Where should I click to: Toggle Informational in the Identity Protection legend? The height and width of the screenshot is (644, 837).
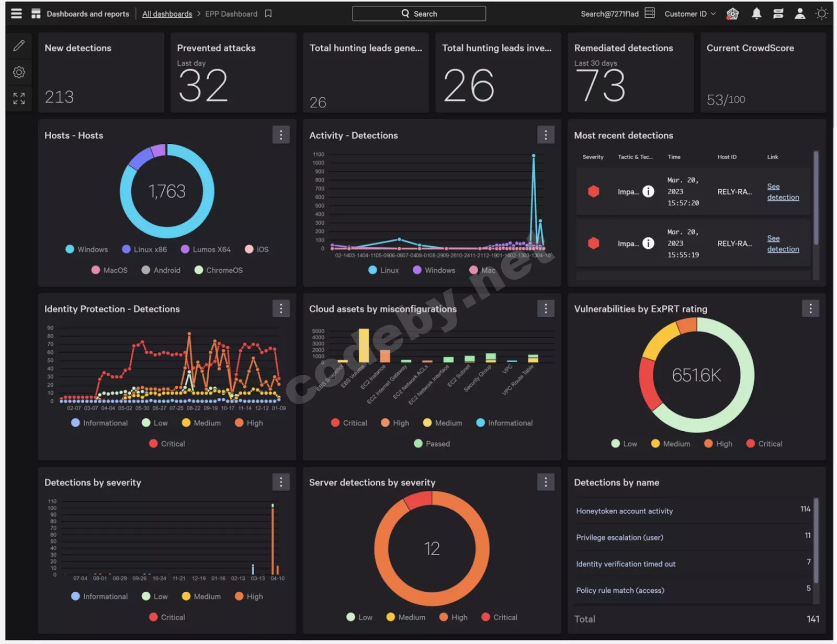click(x=99, y=422)
